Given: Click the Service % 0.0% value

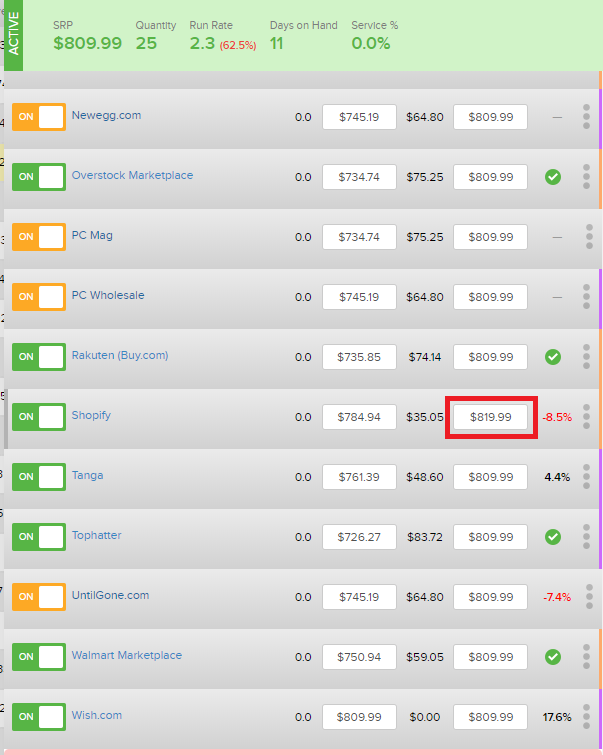Looking at the screenshot, I should click(370, 43).
